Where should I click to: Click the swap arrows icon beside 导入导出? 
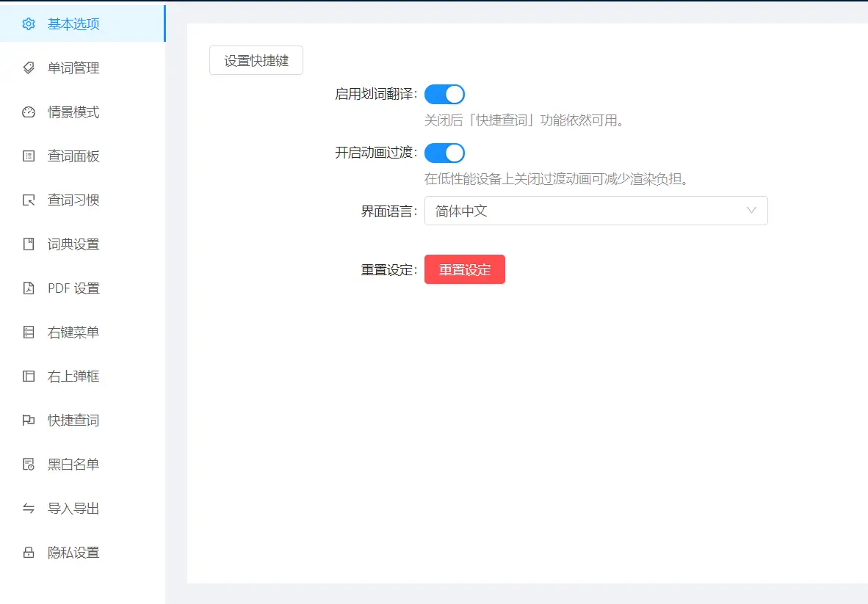28,509
